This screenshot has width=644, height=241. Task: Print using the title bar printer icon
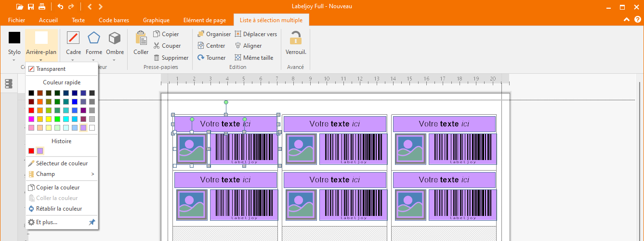(42, 6)
